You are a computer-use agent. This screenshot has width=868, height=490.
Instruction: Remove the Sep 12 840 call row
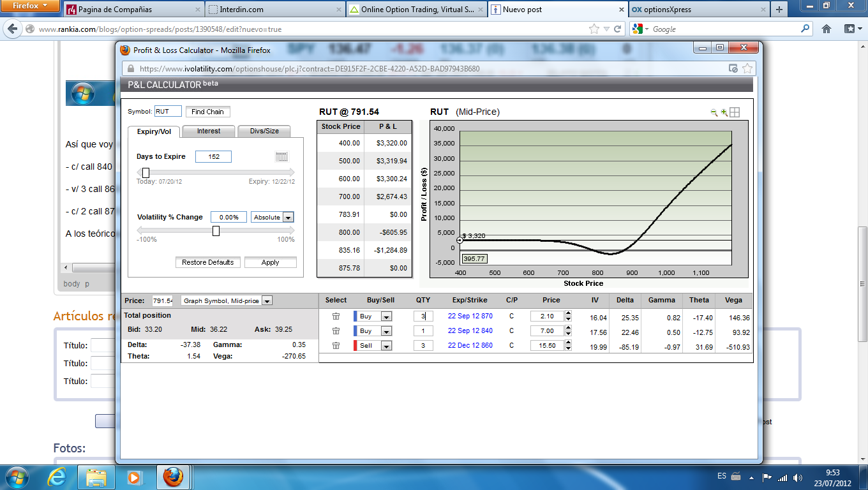click(x=336, y=331)
